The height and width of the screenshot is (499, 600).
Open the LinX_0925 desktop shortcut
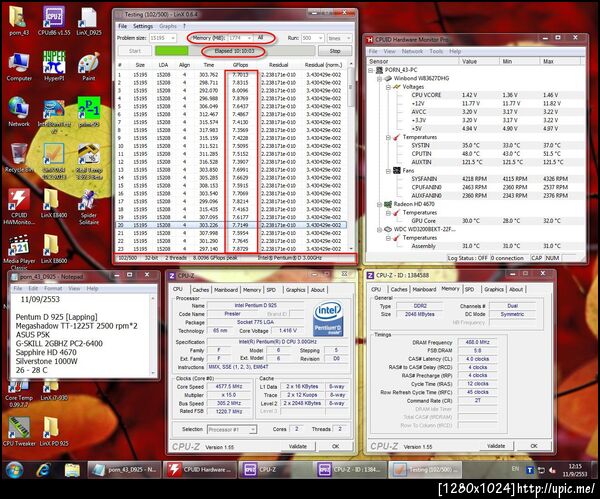(89, 21)
